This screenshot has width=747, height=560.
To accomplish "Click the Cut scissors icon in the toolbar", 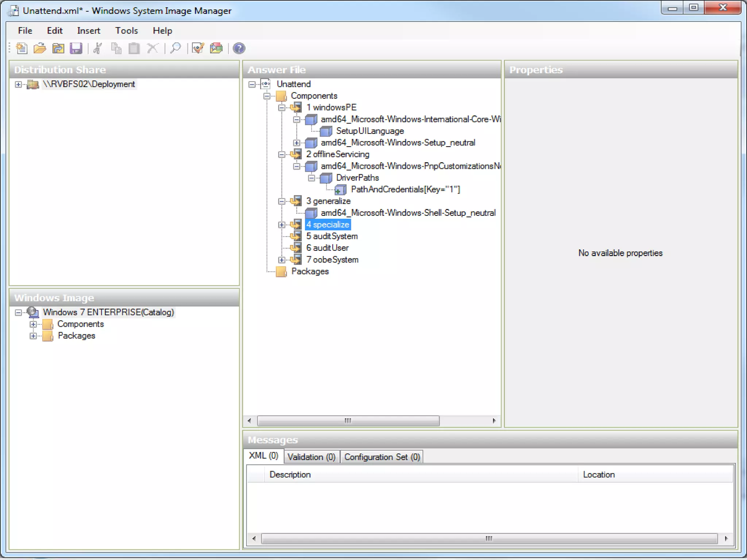I will [x=97, y=48].
